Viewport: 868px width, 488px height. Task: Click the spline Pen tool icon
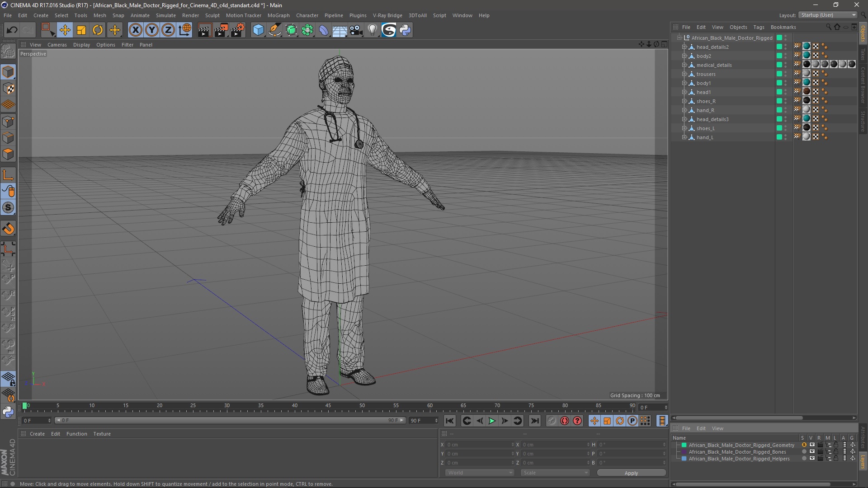275,30
